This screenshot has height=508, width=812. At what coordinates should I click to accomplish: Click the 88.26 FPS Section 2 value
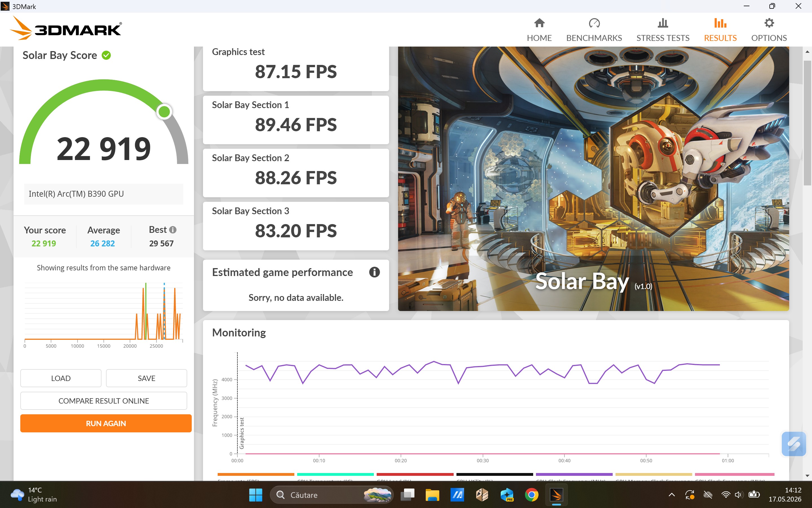pyautogui.click(x=295, y=178)
